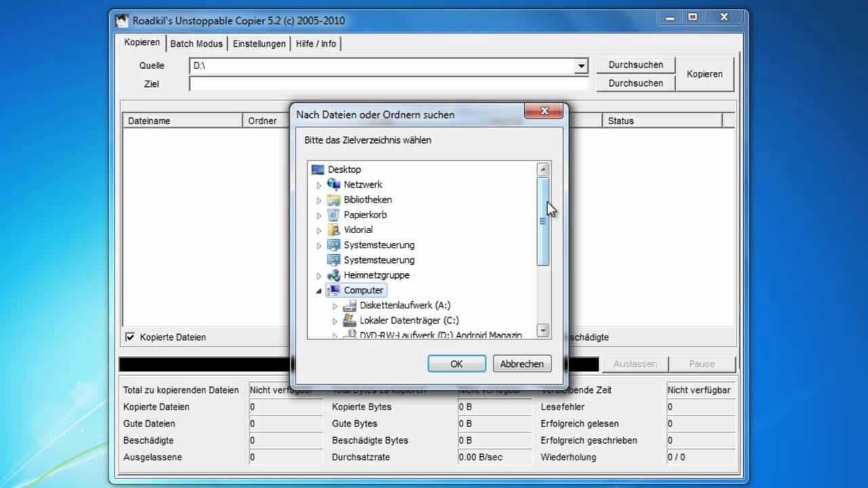The image size is (868, 488).
Task: Select the Desktop tree item label
Action: tap(344, 169)
